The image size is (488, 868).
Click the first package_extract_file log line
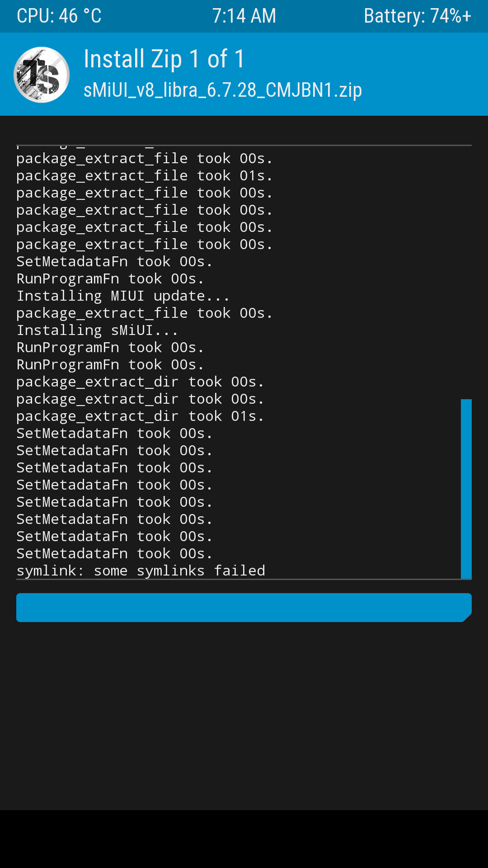[x=145, y=158]
